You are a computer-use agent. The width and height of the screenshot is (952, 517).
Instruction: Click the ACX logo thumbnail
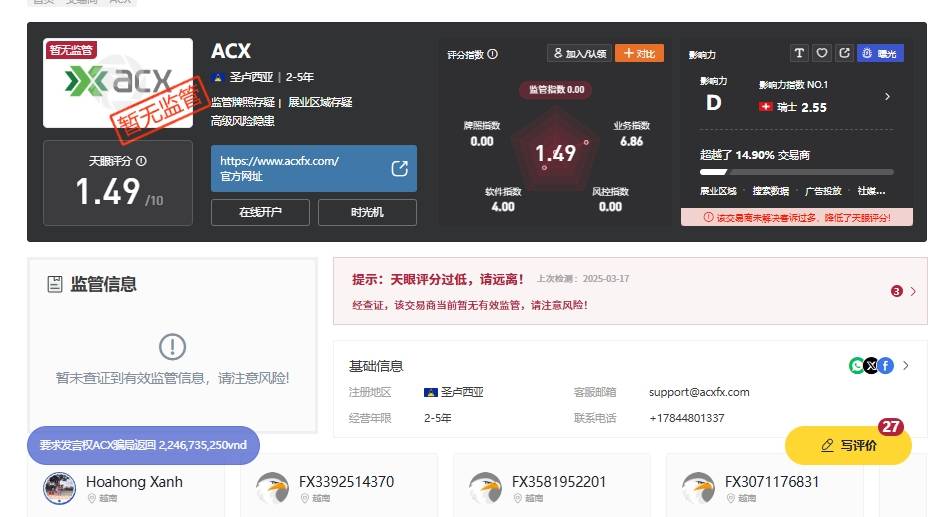click(x=118, y=83)
